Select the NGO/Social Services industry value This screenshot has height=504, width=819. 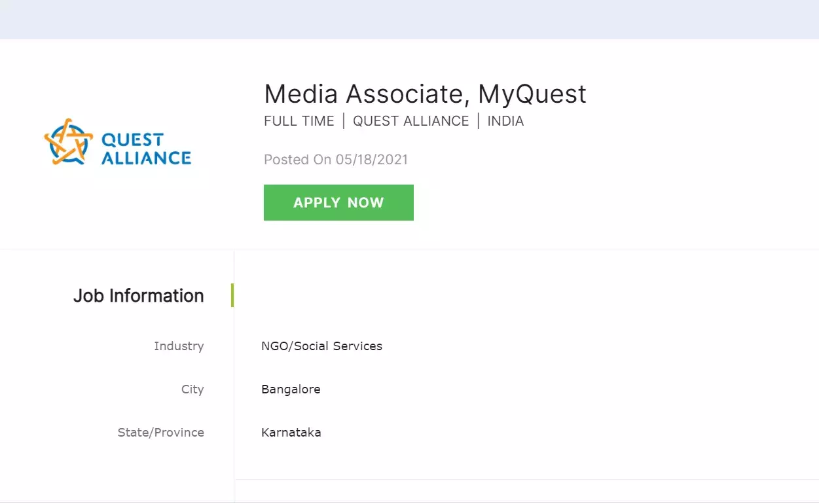[321, 346]
